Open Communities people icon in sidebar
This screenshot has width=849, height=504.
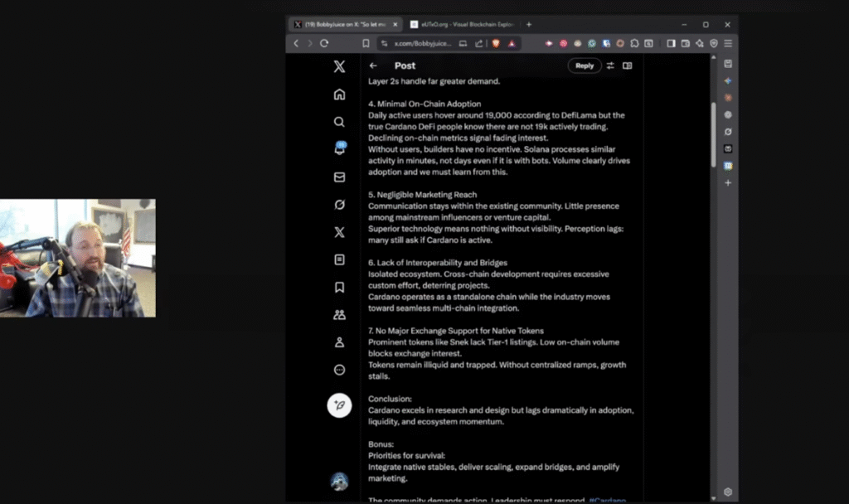339,314
